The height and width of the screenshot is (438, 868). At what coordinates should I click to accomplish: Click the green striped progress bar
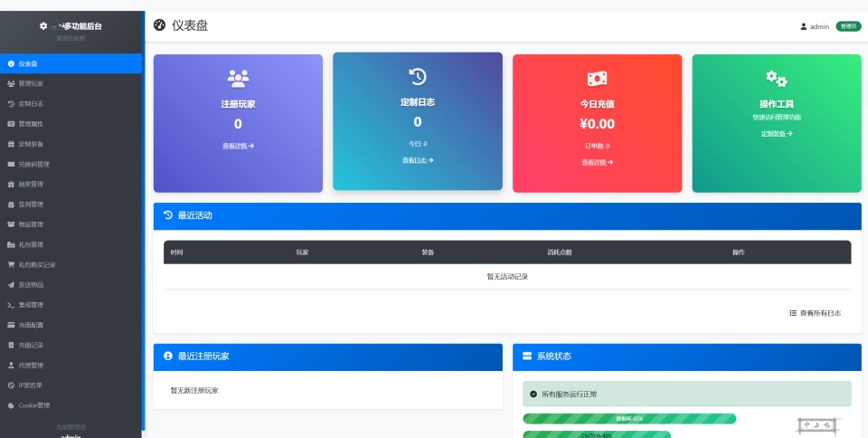point(629,419)
